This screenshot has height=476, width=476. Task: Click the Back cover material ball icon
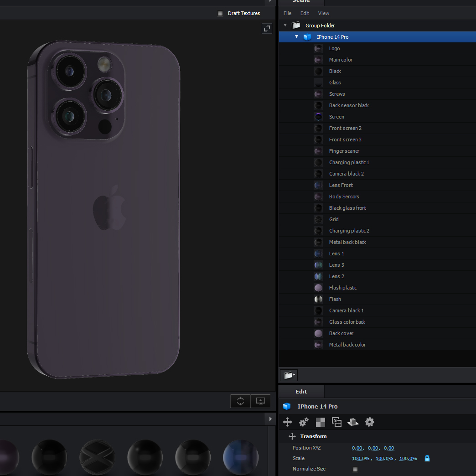(318, 333)
